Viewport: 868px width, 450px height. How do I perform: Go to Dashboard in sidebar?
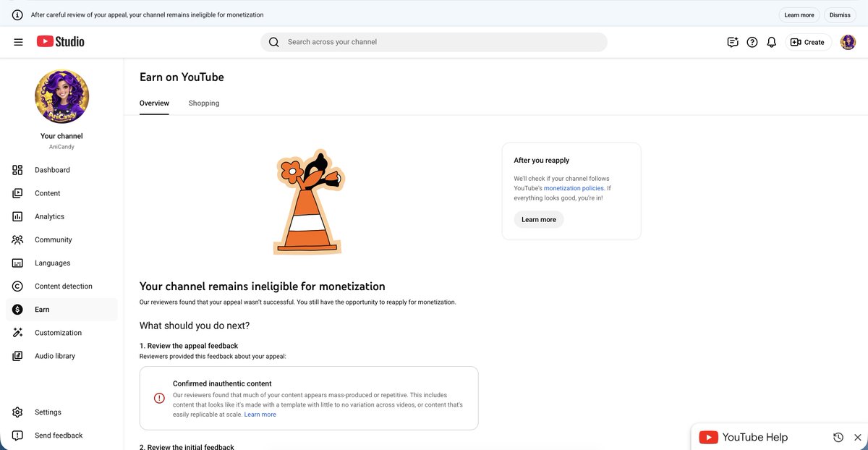[61, 170]
